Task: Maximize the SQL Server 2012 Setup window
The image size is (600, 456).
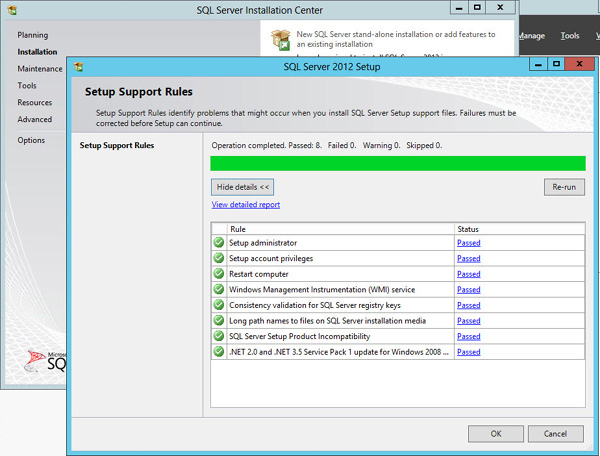Action: pos(556,64)
